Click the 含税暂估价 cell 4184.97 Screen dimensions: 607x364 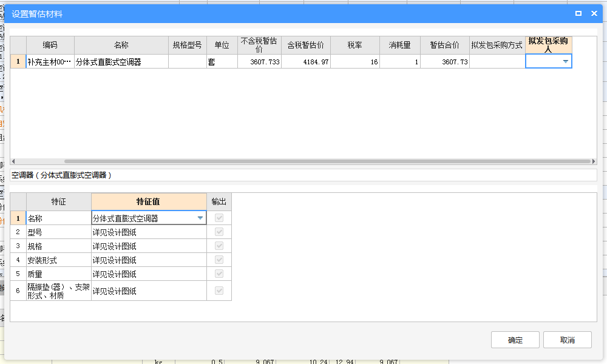click(x=306, y=62)
